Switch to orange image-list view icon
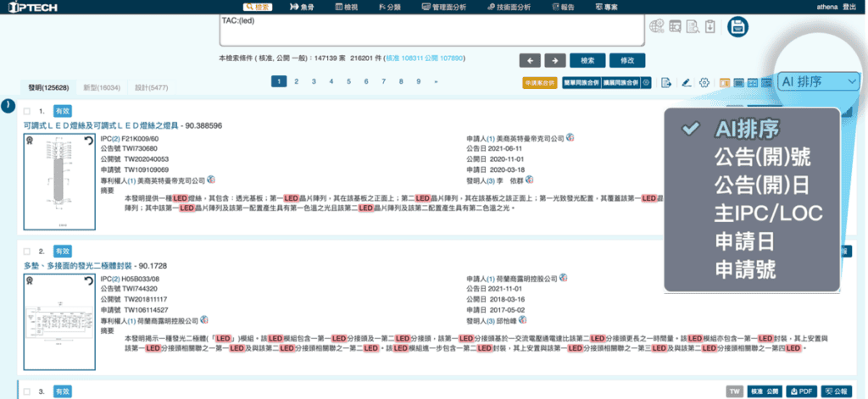 (x=725, y=82)
